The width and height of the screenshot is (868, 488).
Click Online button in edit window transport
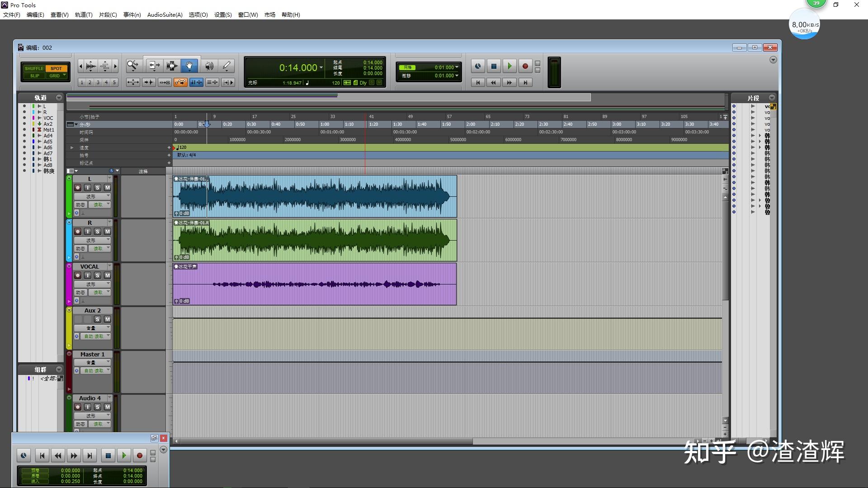click(x=478, y=66)
